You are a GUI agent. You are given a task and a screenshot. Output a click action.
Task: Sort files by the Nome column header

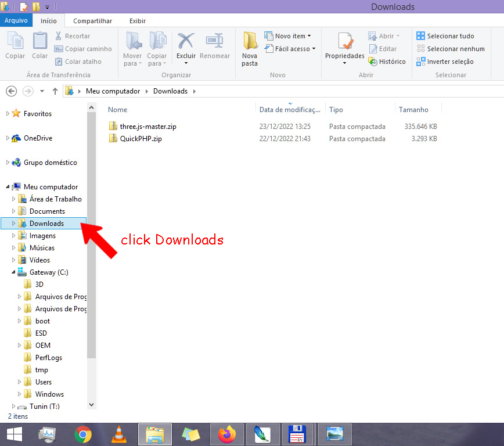pos(118,110)
